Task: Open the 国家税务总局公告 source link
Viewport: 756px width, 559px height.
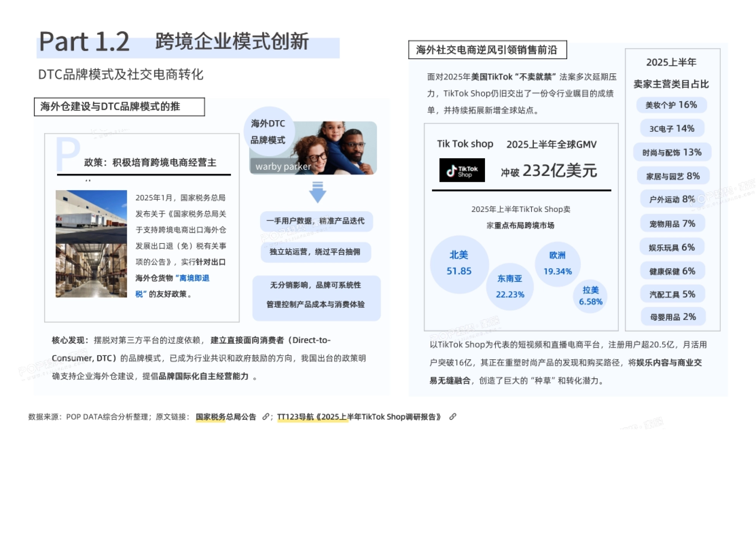Action: point(226,417)
